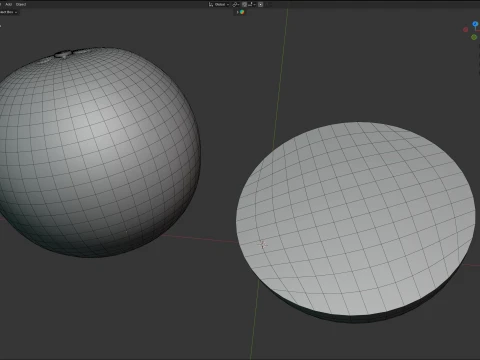Image resolution: width=480 pixels, height=360 pixels.
Task: Toggle proportional editing
Action: pyautogui.click(x=261, y=4)
